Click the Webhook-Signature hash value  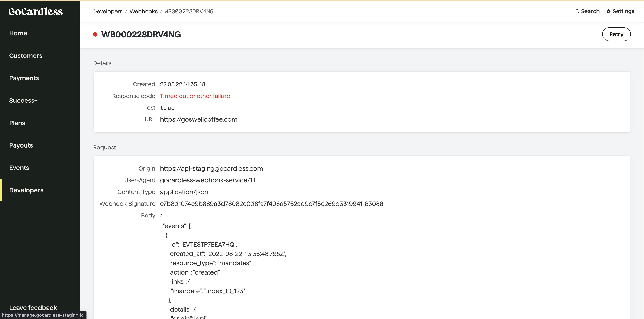coord(272,204)
